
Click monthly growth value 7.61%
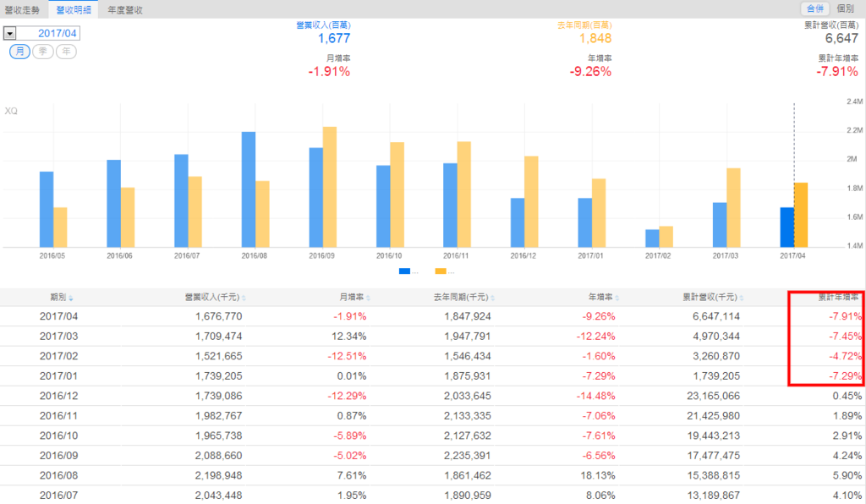point(352,475)
